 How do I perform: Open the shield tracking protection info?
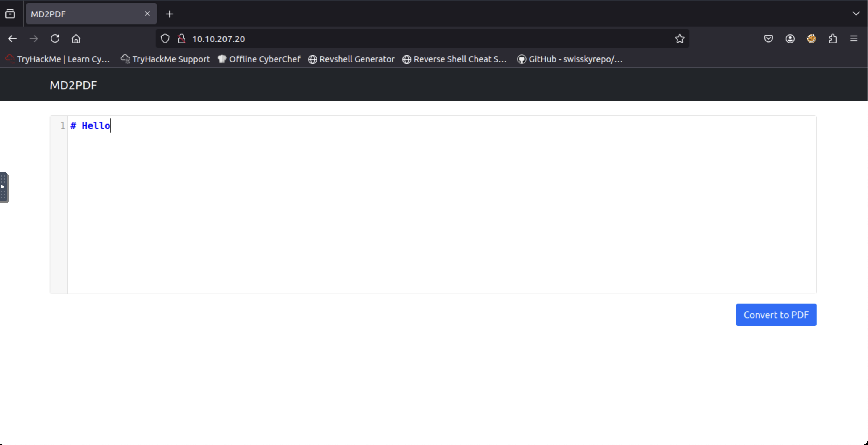[165, 39]
